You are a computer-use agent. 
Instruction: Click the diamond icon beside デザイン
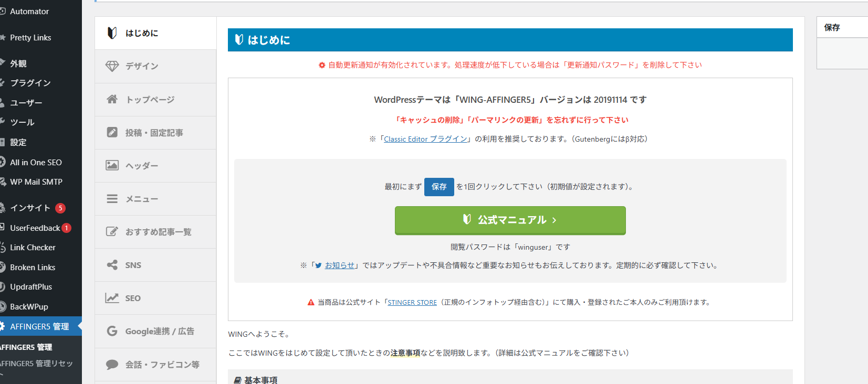click(112, 66)
